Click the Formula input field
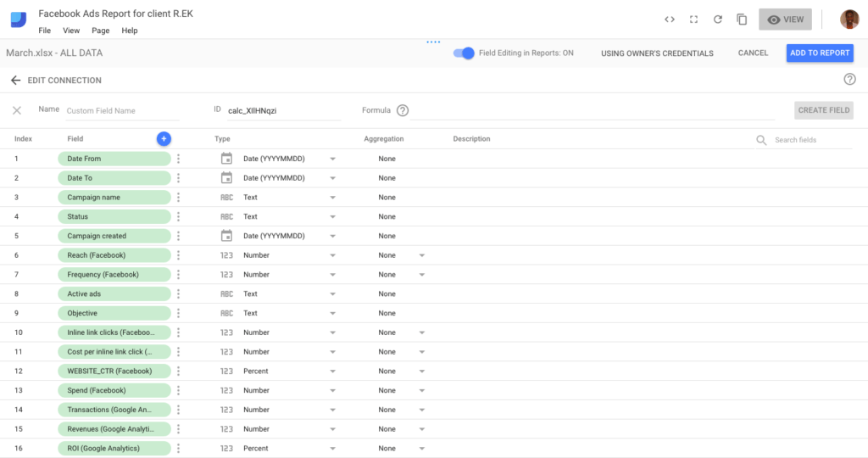This screenshot has width=868, height=458. pyautogui.click(x=593, y=111)
